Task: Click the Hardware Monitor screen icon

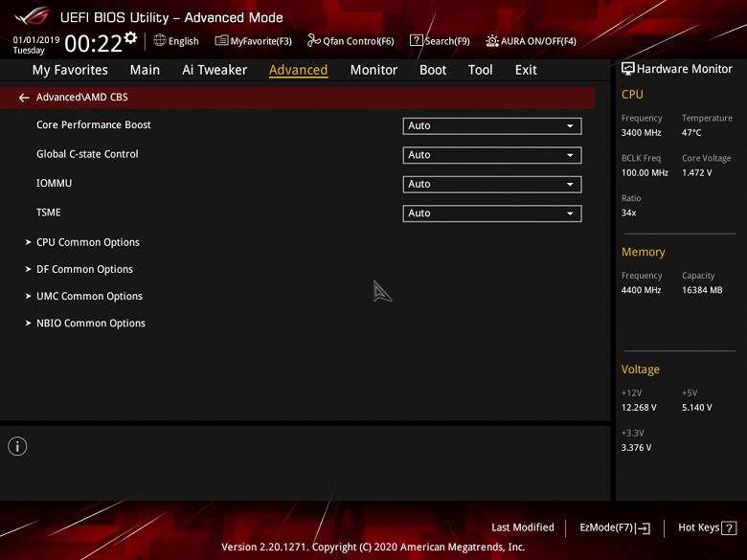Action: [x=628, y=69]
